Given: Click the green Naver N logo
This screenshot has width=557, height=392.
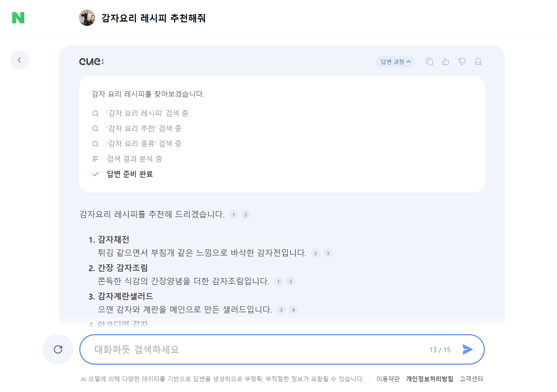Looking at the screenshot, I should 18,18.
